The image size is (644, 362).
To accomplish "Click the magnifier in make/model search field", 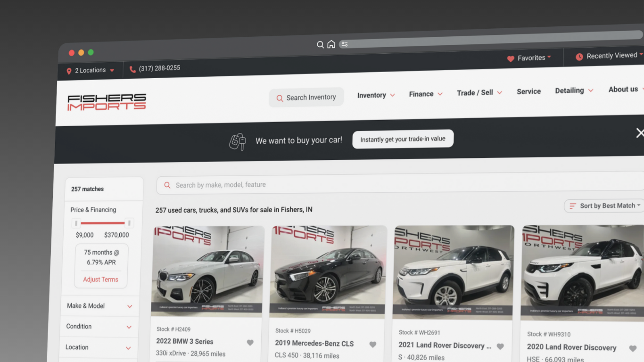I will tap(167, 185).
